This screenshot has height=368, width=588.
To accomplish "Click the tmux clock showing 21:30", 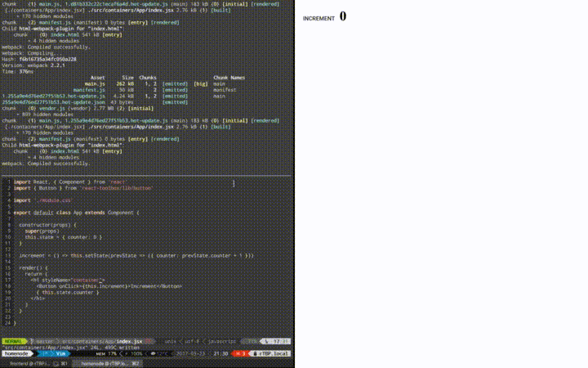I will [220, 353].
